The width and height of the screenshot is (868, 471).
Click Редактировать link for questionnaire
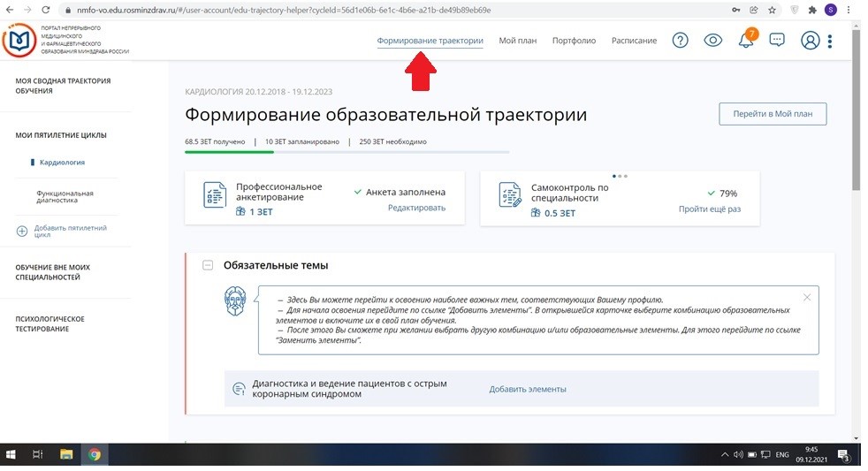coord(416,208)
